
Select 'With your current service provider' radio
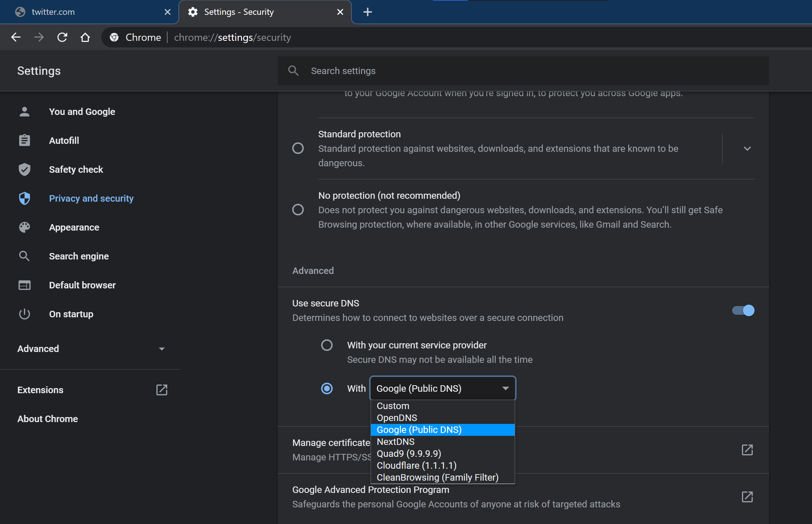(327, 345)
